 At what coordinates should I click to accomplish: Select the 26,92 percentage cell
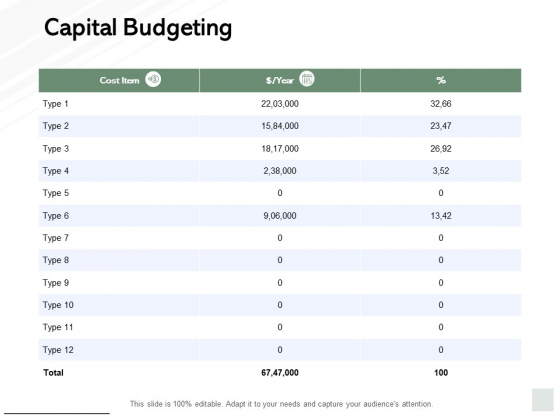[x=441, y=149]
